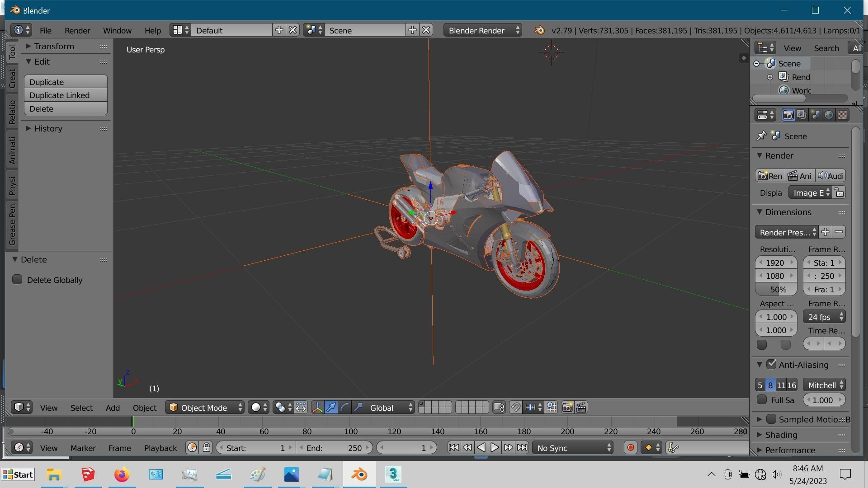Toggle automatic keyframe record button
Image resolution: width=868 pixels, height=488 pixels.
point(631,448)
